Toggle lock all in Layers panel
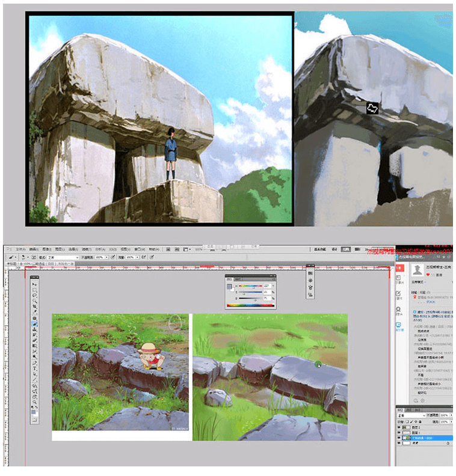Viewport: 456px width, 476px height. point(420,422)
